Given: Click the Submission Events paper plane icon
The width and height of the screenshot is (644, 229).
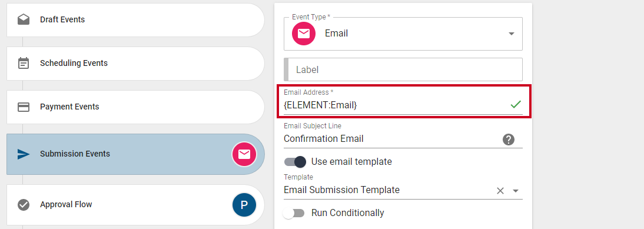Looking at the screenshot, I should tap(24, 154).
